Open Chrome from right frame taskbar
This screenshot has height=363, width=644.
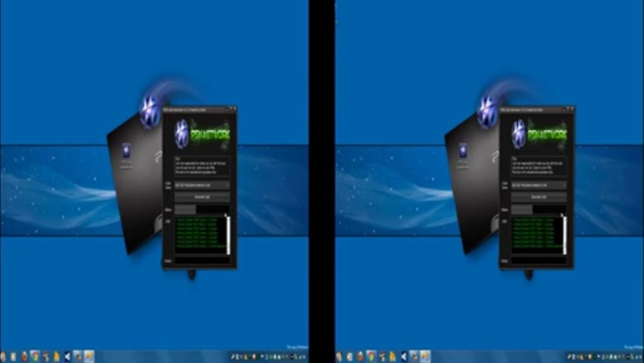[x=371, y=356]
